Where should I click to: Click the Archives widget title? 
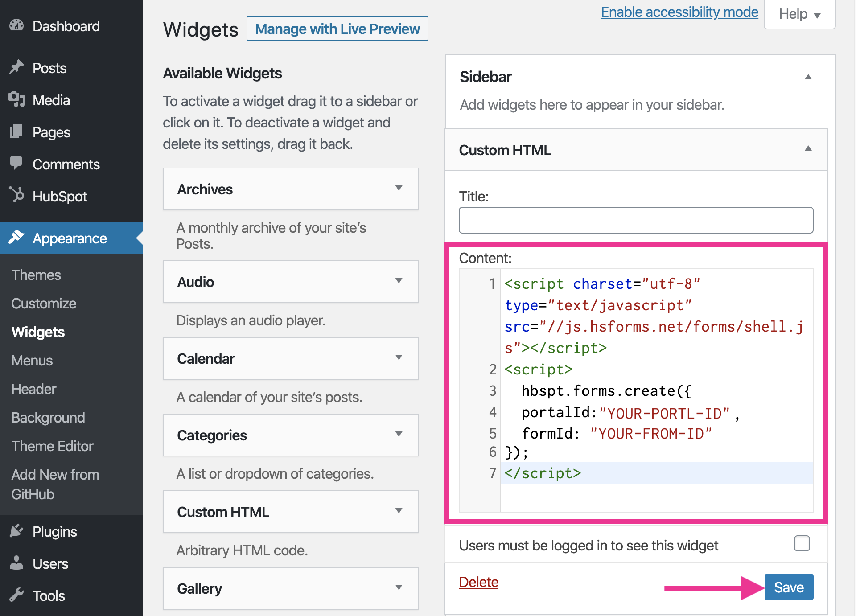(x=205, y=189)
